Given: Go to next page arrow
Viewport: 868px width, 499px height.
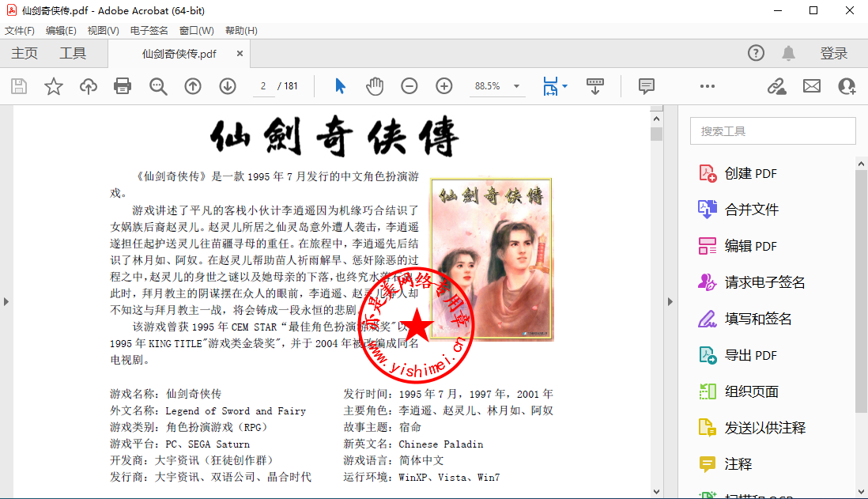Looking at the screenshot, I should pos(228,86).
